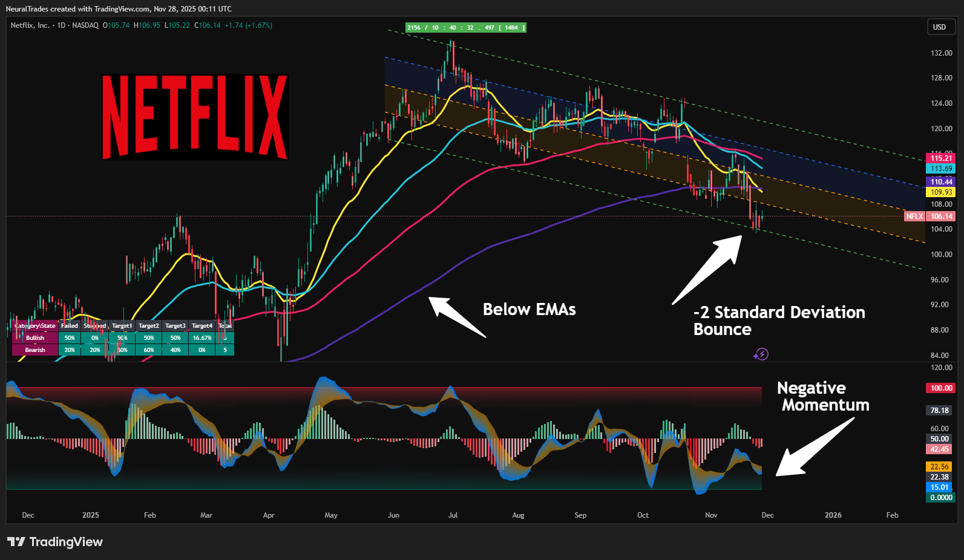Click the Sep label on time axis
The height and width of the screenshot is (560, 964).
(x=580, y=515)
